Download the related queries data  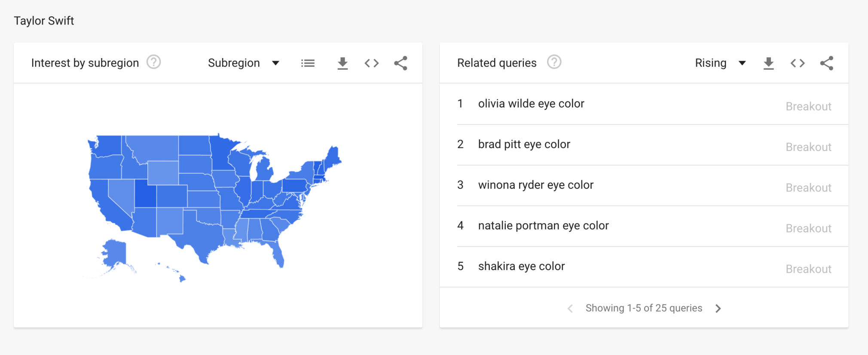click(x=768, y=63)
